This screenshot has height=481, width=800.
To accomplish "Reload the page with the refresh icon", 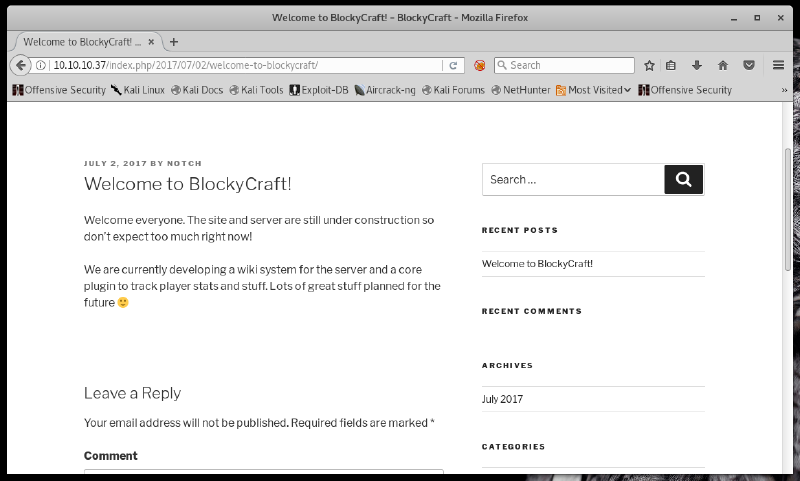I will [x=453, y=65].
